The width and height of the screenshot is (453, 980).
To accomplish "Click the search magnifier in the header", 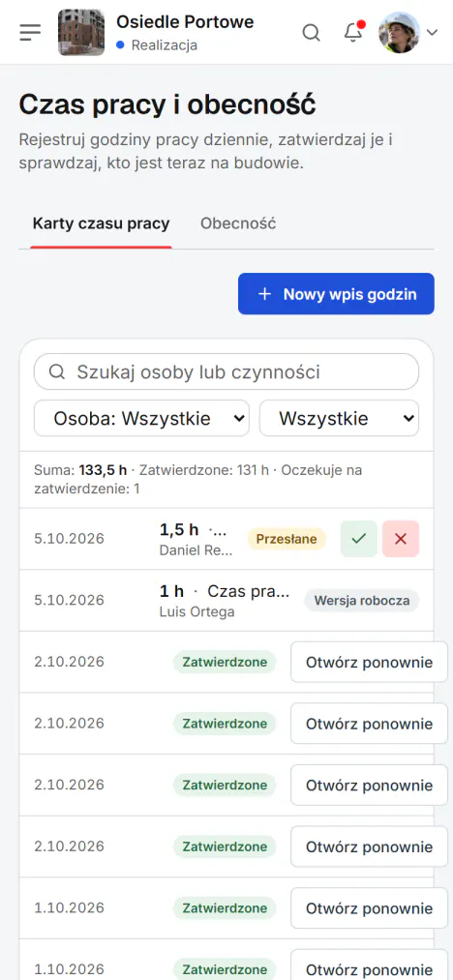I will [x=311, y=32].
